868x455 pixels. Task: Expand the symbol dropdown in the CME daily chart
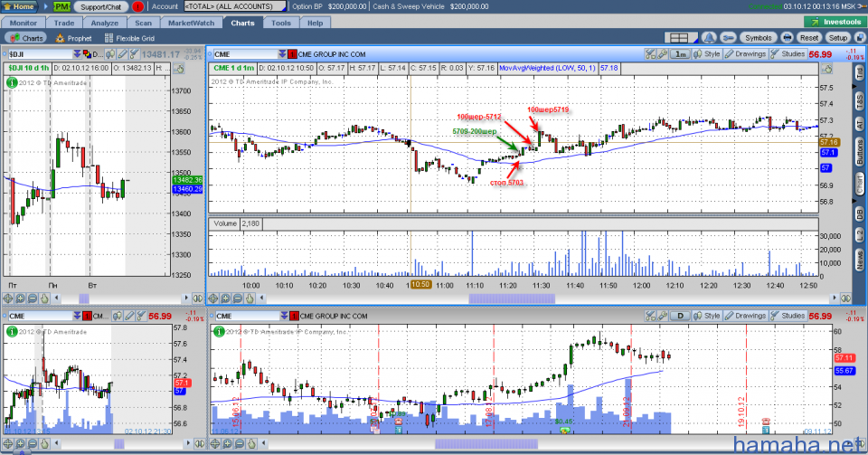click(x=284, y=316)
